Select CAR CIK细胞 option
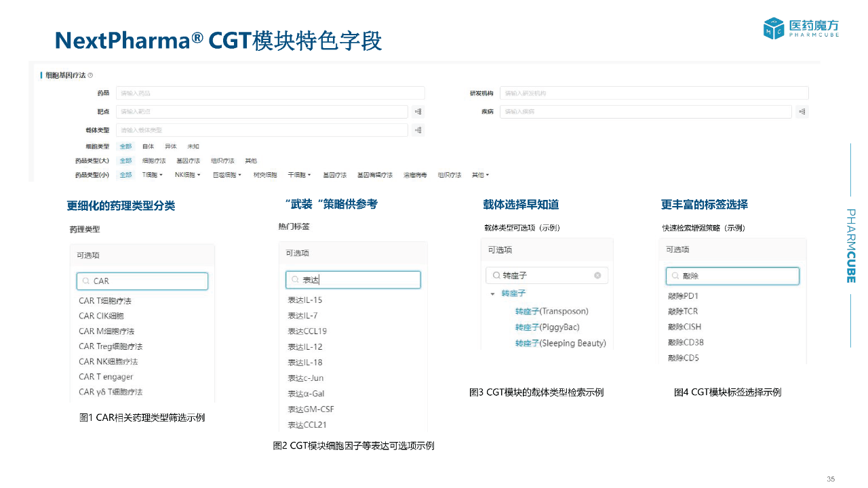 coord(101,316)
